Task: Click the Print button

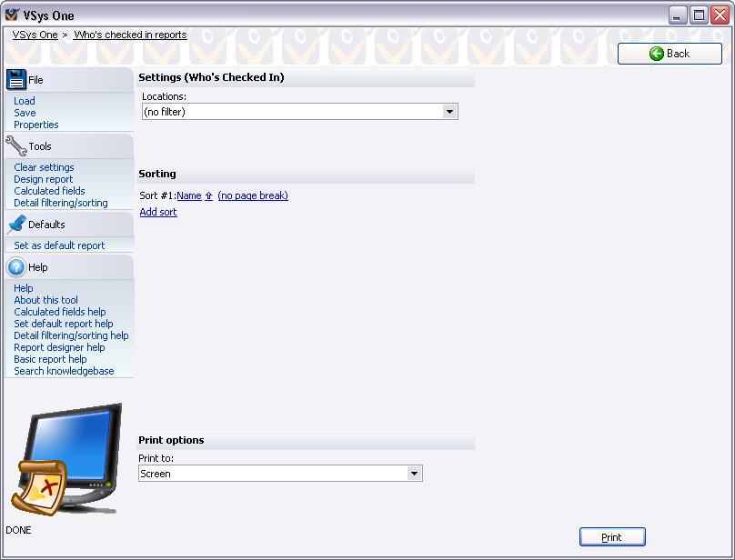Action: click(x=612, y=537)
